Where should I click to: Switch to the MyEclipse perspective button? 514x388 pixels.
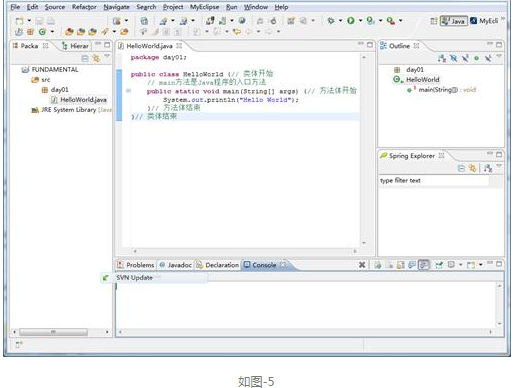click(x=484, y=21)
